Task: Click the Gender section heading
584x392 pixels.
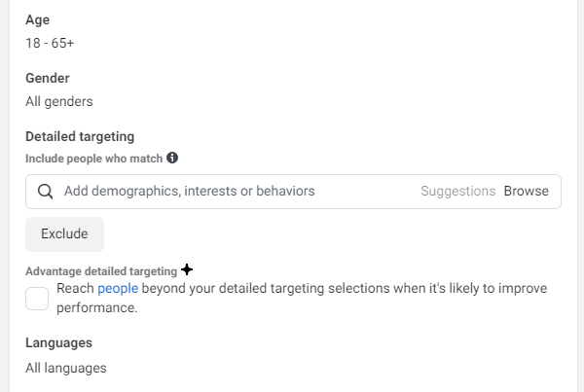Action: point(48,78)
